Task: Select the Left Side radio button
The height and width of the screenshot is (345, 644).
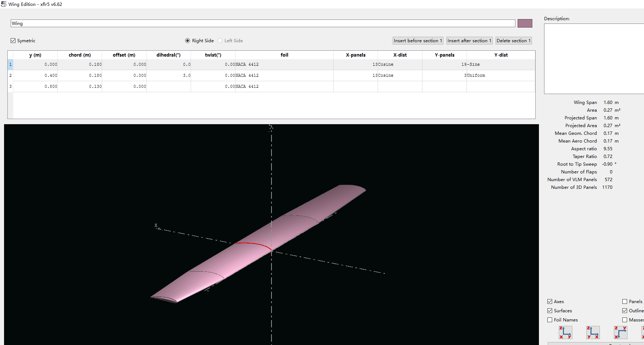Action: pos(220,41)
